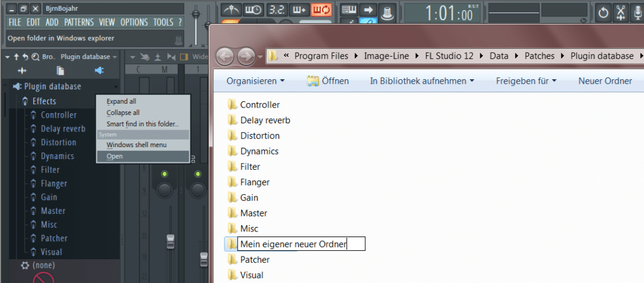644x283 pixels.
Task: Toggle the 3.2. countdown before recording
Action: tap(277, 9)
